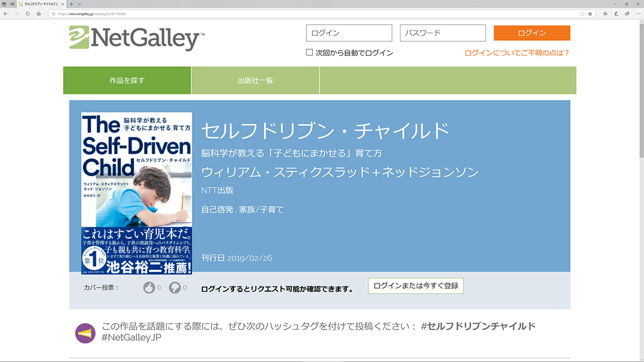Screen dimensions: 644x362
Task: Click ログインまたは今すぐ登録 button
Action: tap(416, 286)
